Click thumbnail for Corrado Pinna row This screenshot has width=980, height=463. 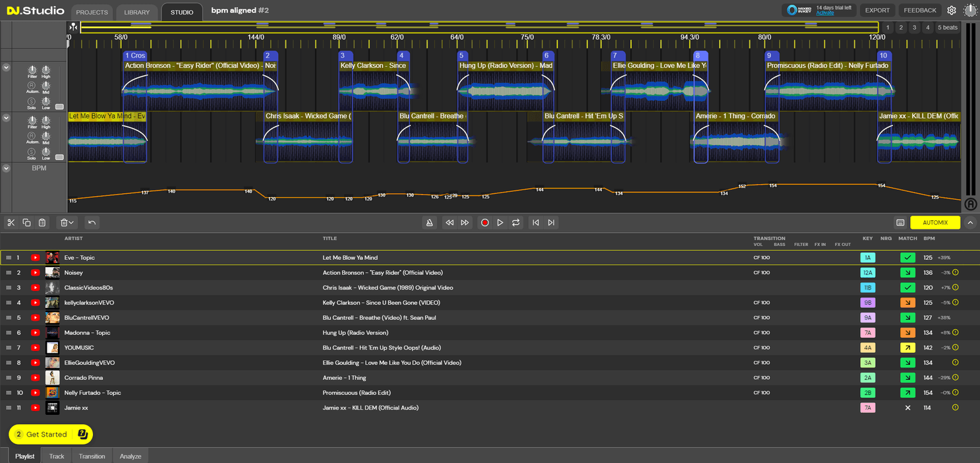52,378
